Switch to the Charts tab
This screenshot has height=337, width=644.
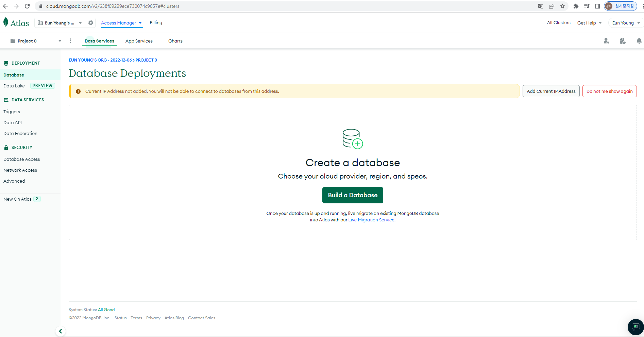click(175, 41)
